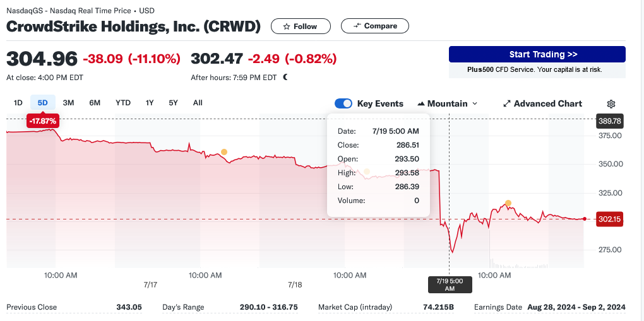Click the red 302.15 current price marker
This screenshot has width=644, height=321.
(610, 219)
